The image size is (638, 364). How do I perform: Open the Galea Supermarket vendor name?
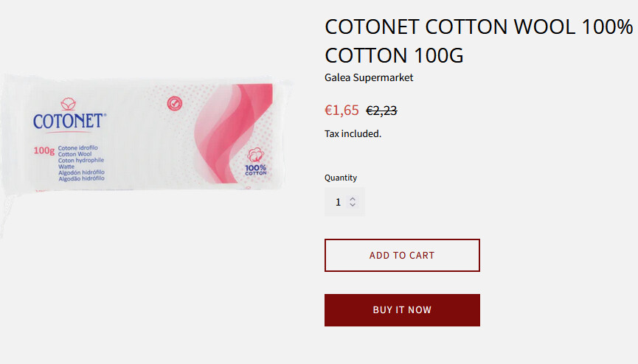[x=369, y=77]
